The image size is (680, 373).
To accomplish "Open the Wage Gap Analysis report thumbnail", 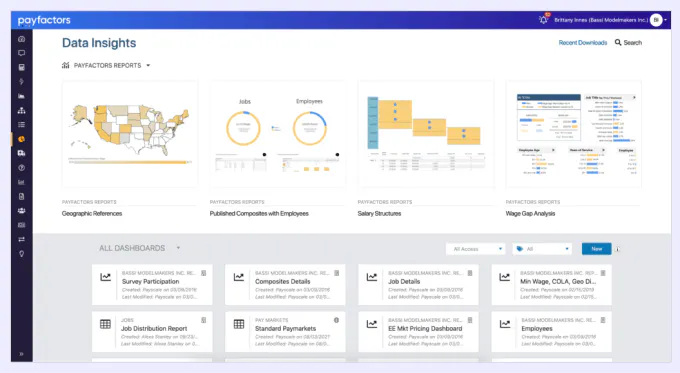I will [x=574, y=134].
